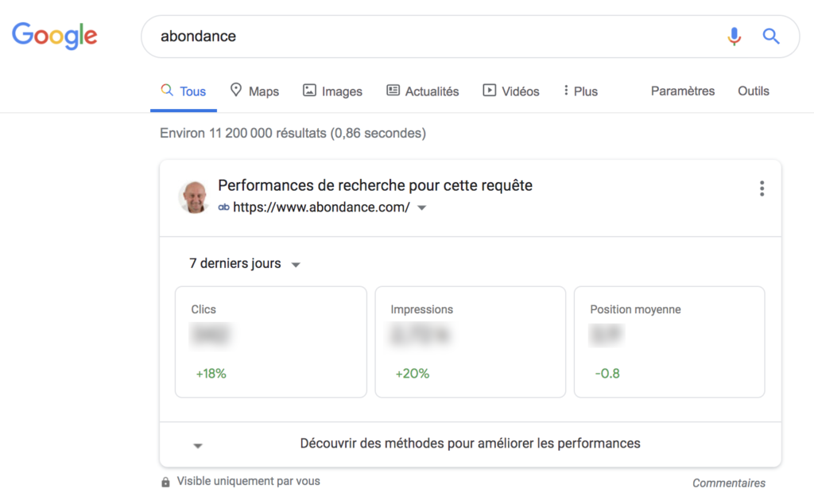814x504 pixels.
Task: Open the Actualités tab
Action: pos(423,91)
